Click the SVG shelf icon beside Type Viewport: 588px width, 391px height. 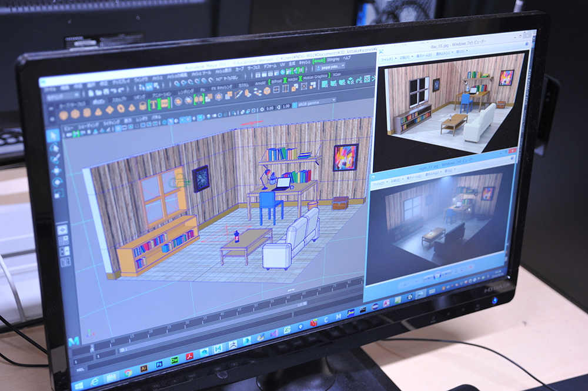pyautogui.click(x=165, y=103)
